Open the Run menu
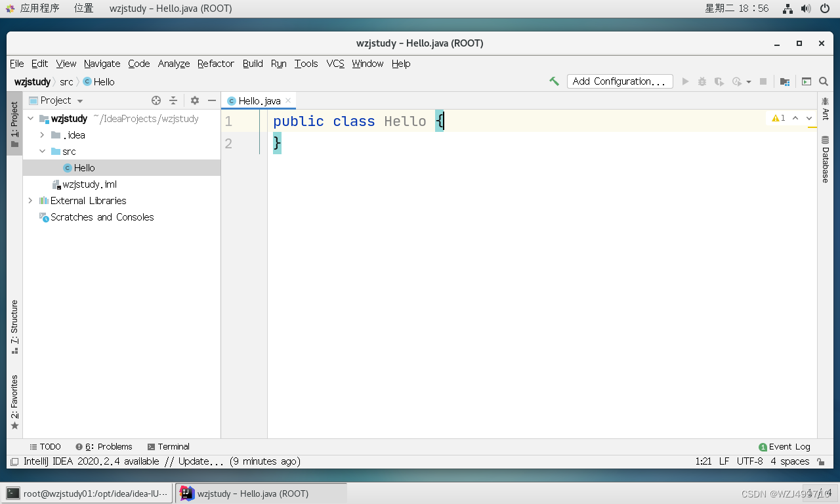 click(x=279, y=64)
